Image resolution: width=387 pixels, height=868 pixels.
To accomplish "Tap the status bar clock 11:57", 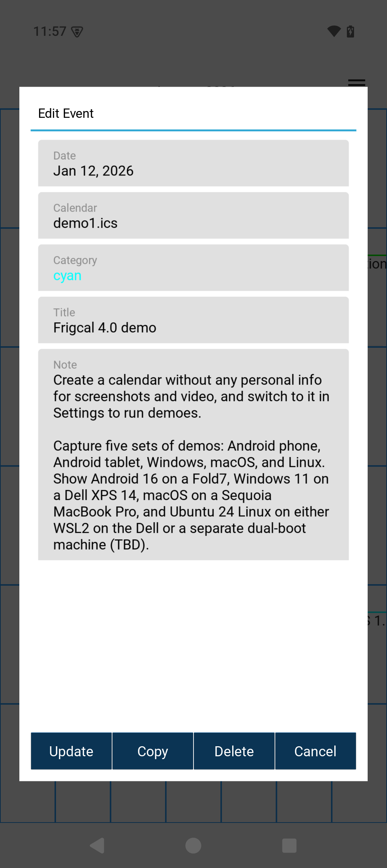I will point(50,32).
